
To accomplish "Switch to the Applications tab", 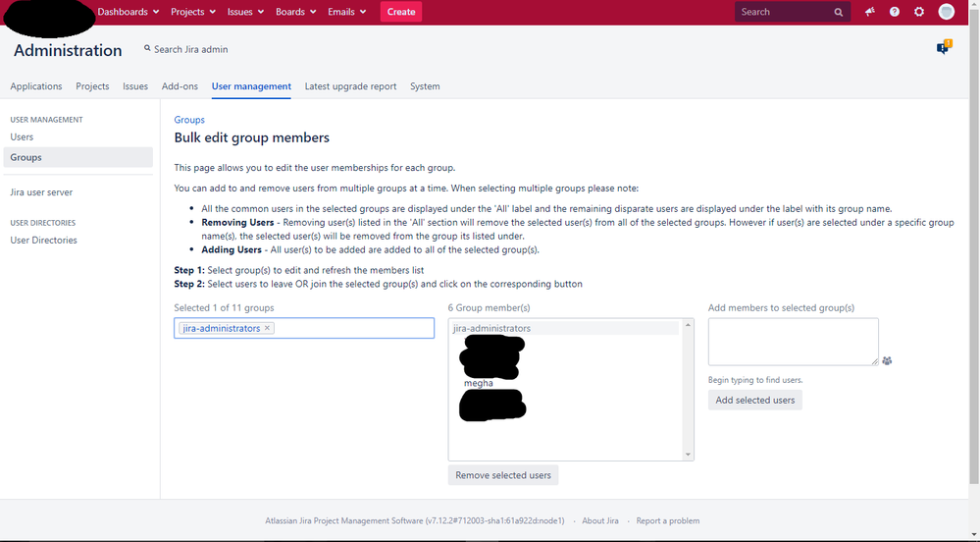I will pyautogui.click(x=35, y=86).
